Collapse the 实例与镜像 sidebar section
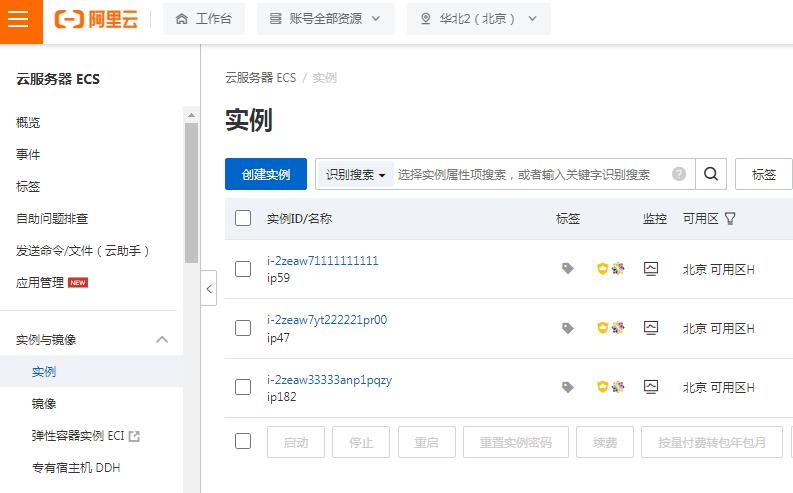793x493 pixels. (161, 340)
